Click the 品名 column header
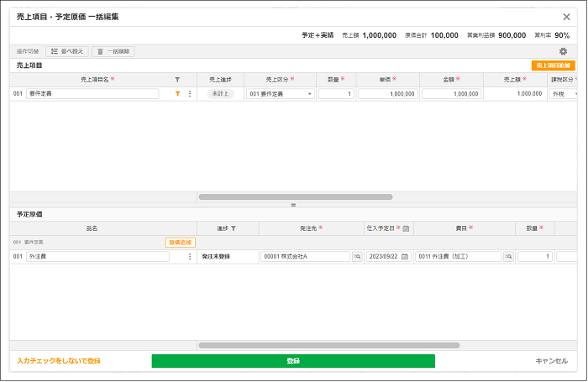This screenshot has width=588, height=382. 92,228
